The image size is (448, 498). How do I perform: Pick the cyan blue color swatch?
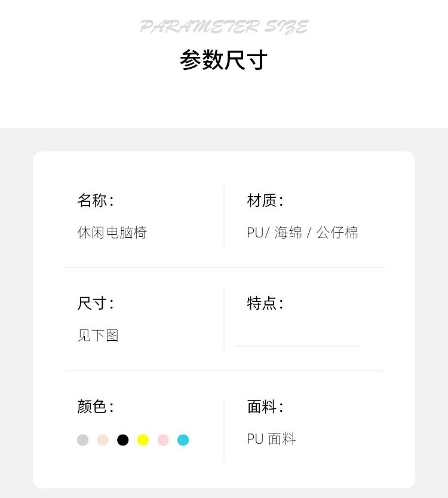(x=183, y=440)
